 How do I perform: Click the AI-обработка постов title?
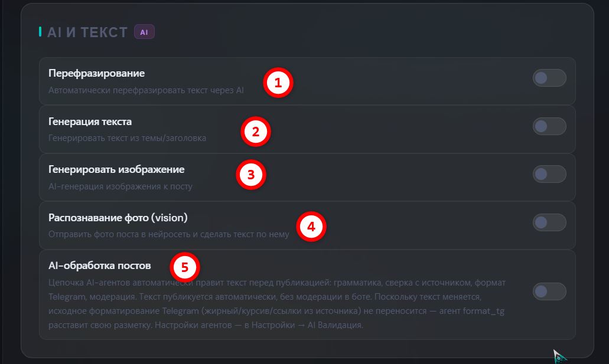(99, 265)
